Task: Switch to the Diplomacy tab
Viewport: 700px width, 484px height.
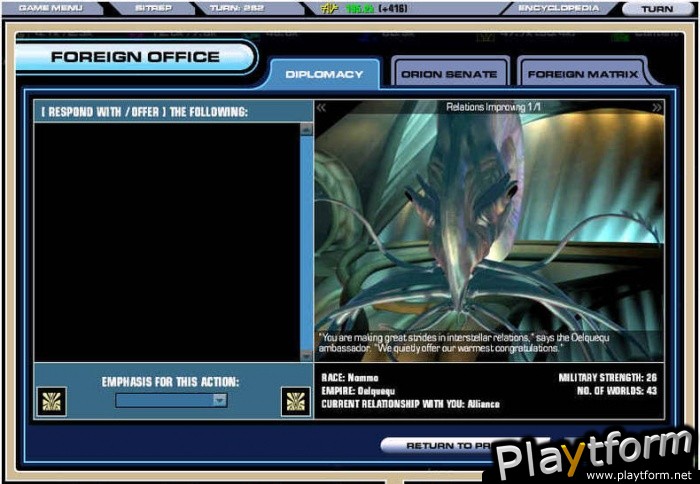Action: coord(324,74)
